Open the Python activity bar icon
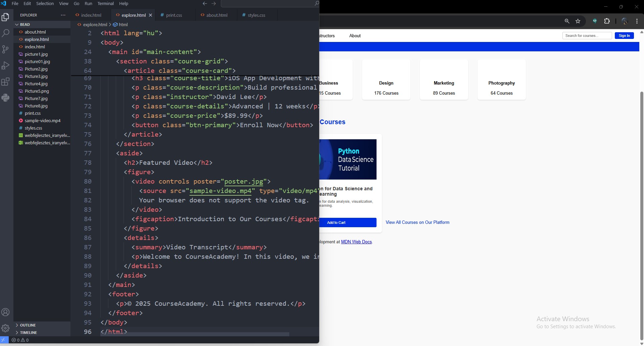644x346 pixels. (5, 98)
